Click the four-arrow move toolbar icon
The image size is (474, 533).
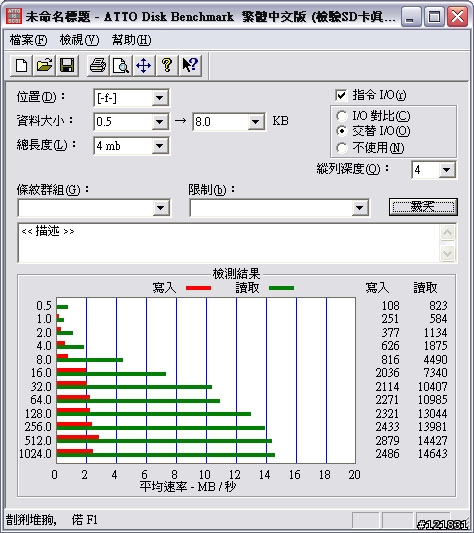coord(143,65)
